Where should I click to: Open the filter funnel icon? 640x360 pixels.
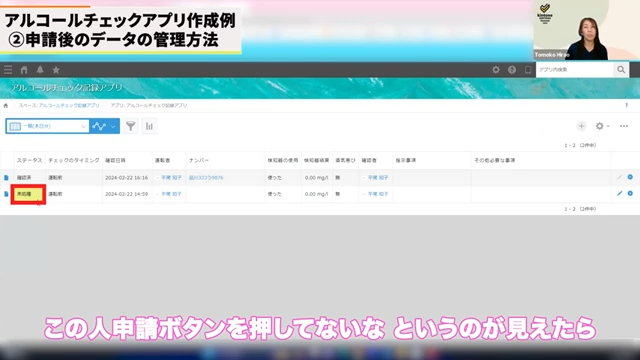point(131,126)
